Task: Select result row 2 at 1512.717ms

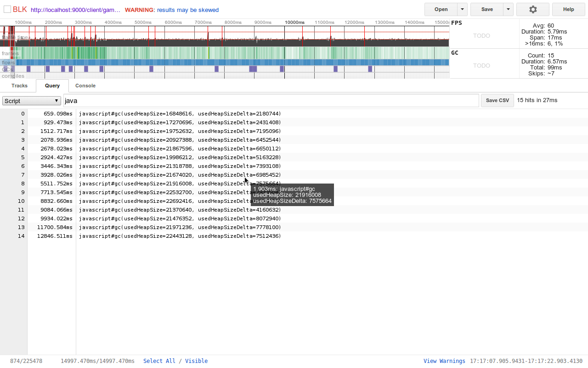Action: pos(294,131)
